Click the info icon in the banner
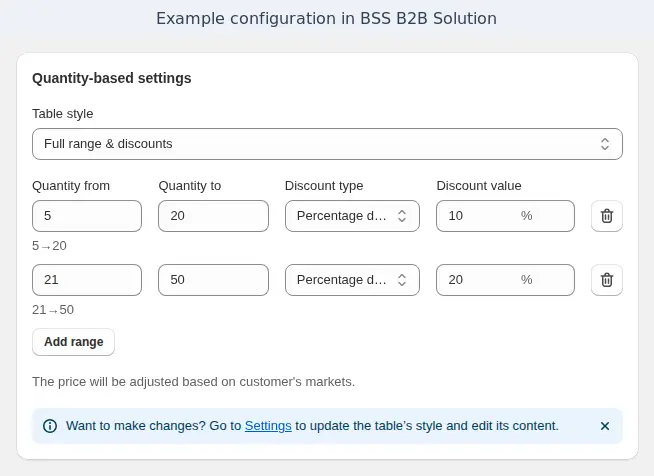This screenshot has width=654, height=476. tap(50, 426)
